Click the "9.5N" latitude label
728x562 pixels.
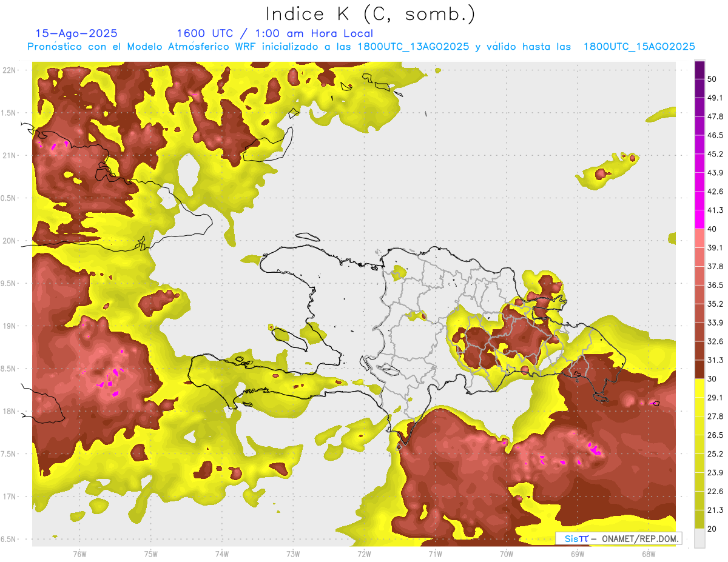tap(8, 284)
